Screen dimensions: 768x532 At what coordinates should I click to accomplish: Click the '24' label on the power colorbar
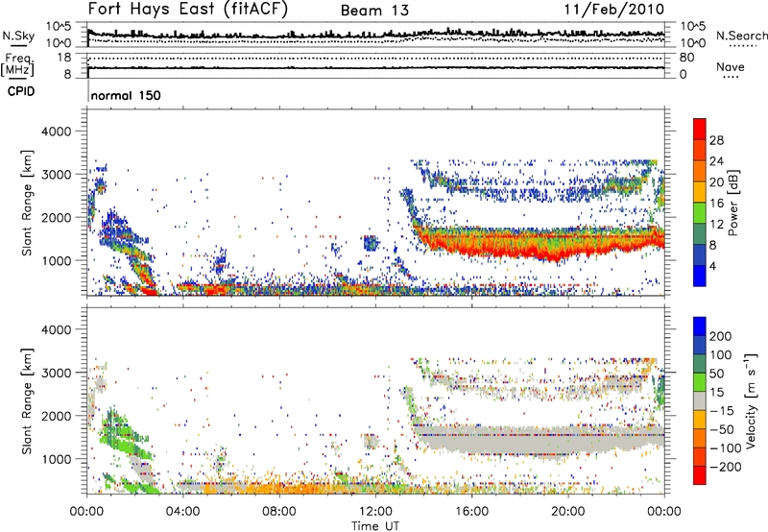tap(716, 161)
